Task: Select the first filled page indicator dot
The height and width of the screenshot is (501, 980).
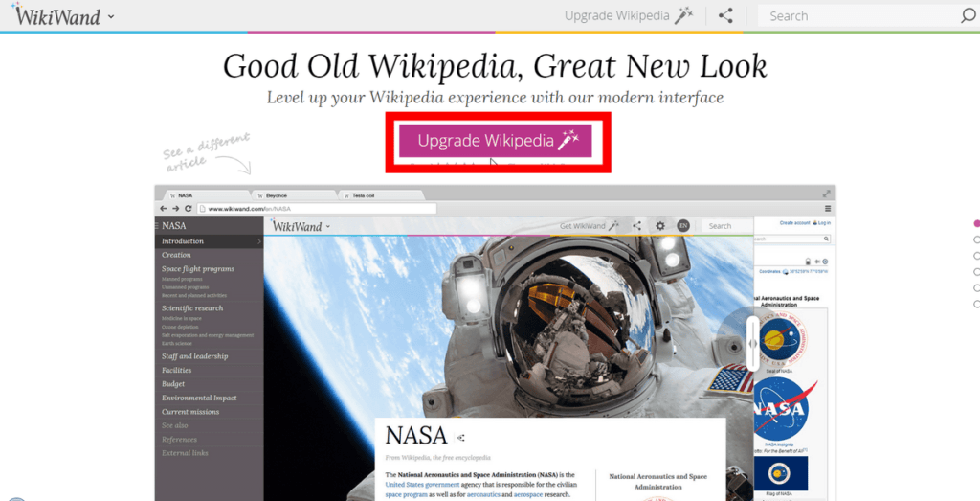Action: coord(976,223)
